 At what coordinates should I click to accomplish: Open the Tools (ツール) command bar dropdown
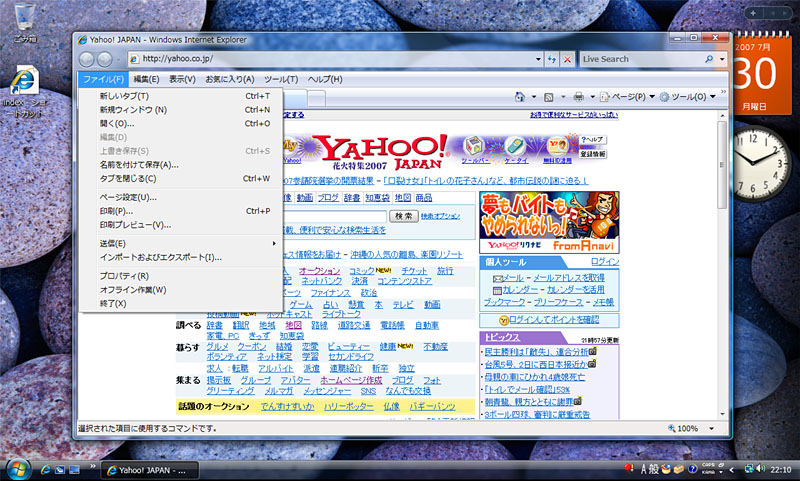tap(687, 96)
